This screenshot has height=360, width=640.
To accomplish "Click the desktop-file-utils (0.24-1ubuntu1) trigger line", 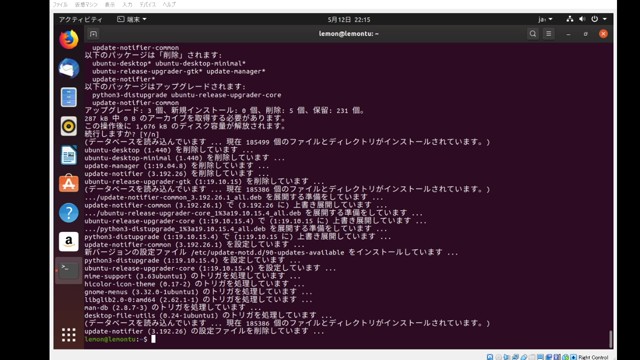I will point(208,316).
